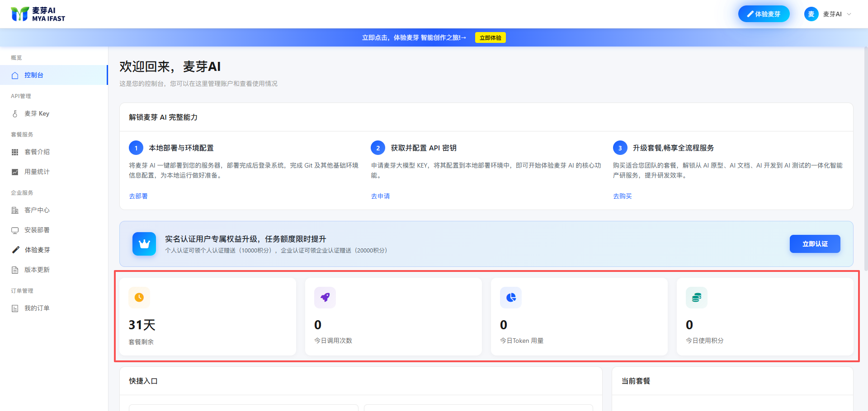Click the home icon beside 控制台
This screenshot has height=411, width=868.
pos(15,75)
